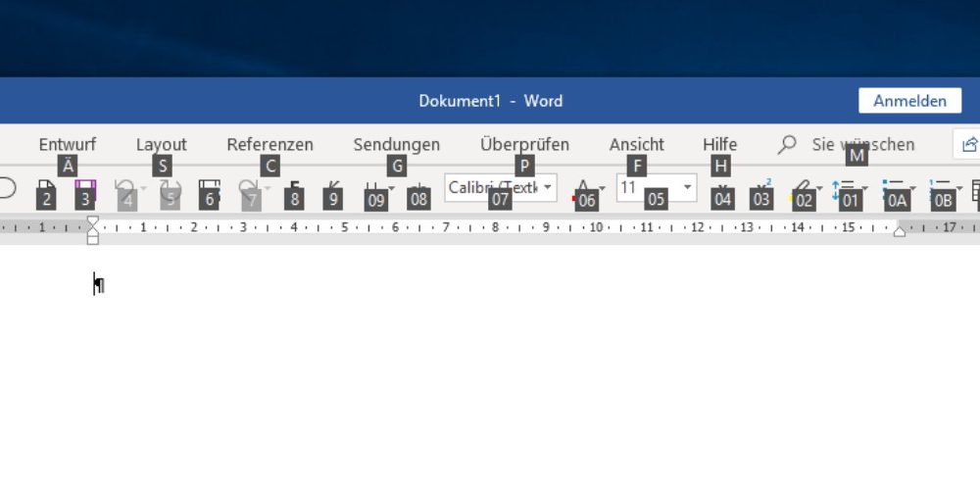Open the bullet list dropdown arrow
980x485 pixels.
click(913, 188)
